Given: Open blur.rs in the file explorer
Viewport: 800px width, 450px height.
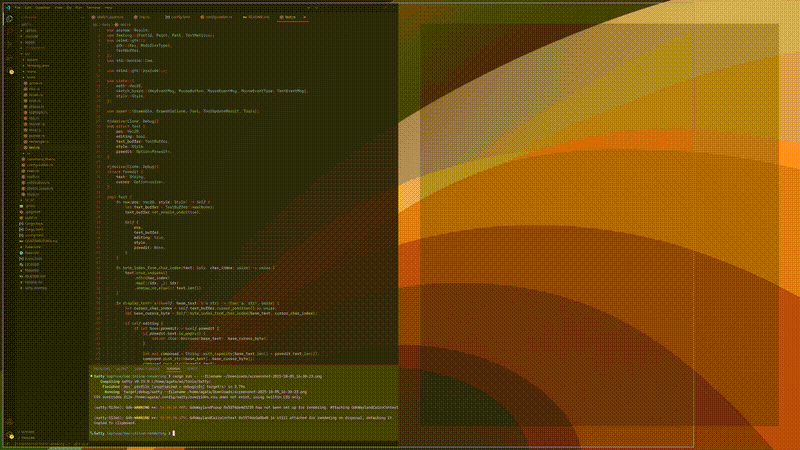Looking at the screenshot, I should coord(34,89).
